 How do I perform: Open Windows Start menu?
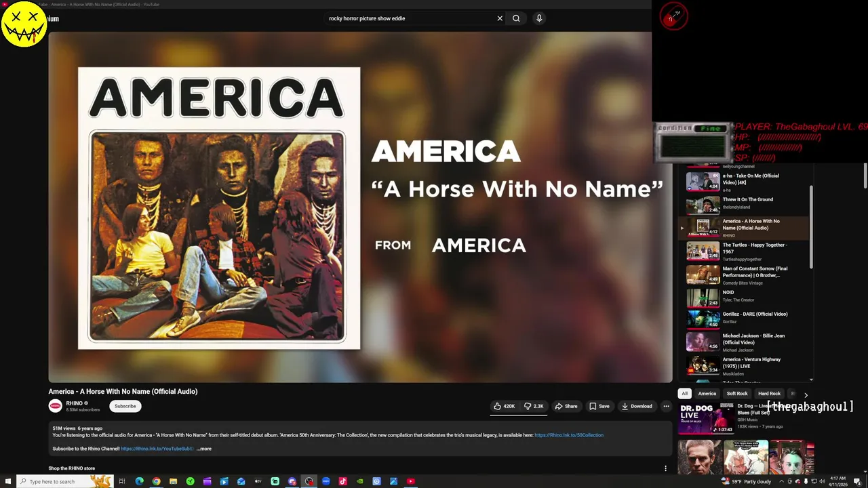point(8,481)
